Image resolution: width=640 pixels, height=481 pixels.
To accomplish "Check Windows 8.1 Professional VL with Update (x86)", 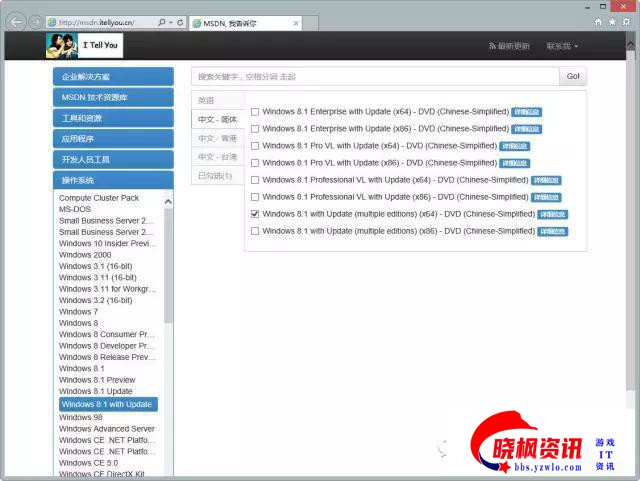I will pos(255,197).
